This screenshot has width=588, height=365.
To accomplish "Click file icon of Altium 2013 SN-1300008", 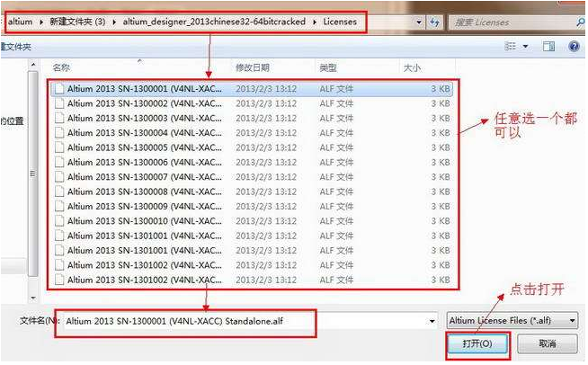I will pyautogui.click(x=58, y=191).
